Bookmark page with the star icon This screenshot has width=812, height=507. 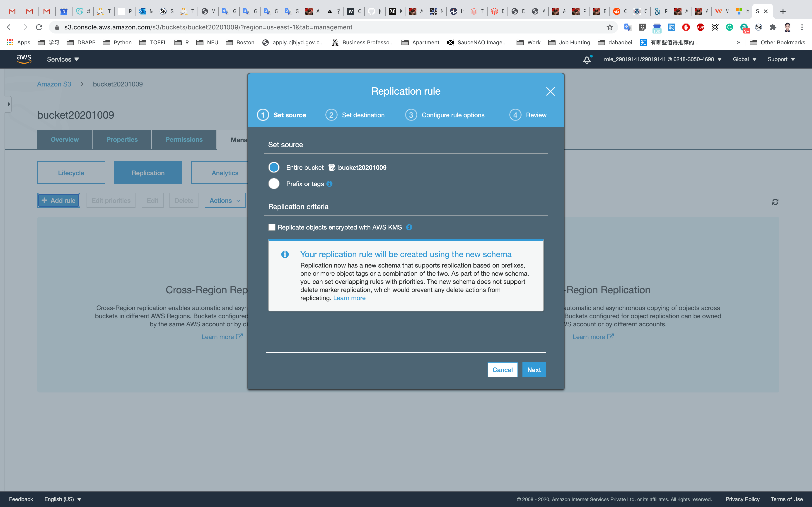click(x=610, y=27)
